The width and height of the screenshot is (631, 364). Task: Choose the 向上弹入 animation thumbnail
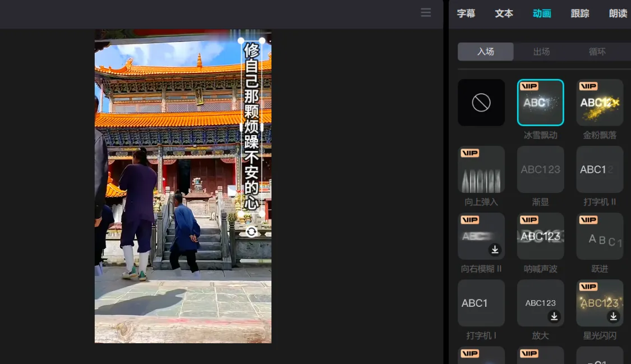click(481, 169)
